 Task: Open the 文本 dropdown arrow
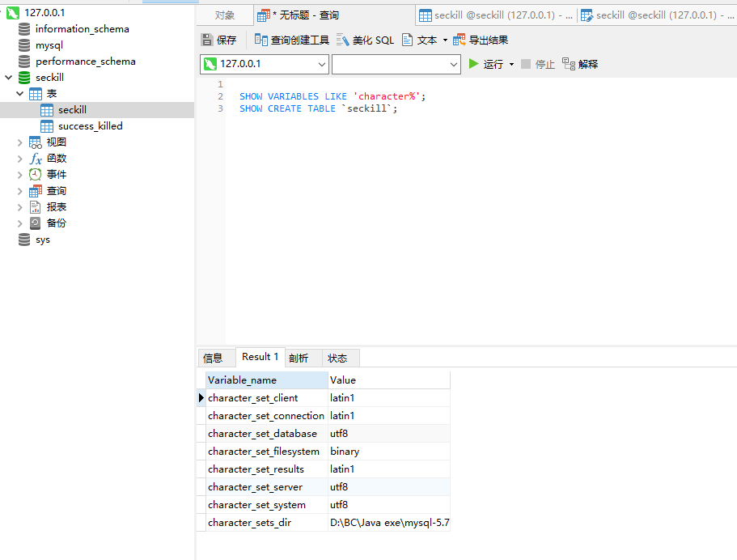[445, 40]
